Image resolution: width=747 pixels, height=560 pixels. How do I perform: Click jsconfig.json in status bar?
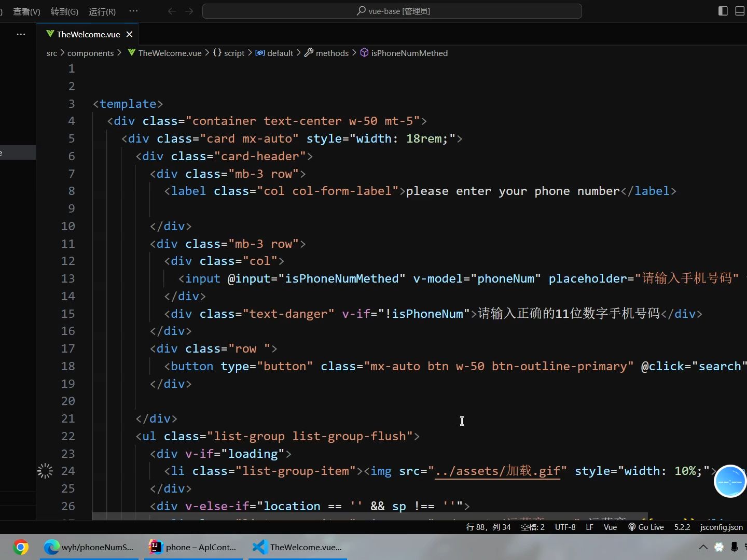tap(721, 527)
